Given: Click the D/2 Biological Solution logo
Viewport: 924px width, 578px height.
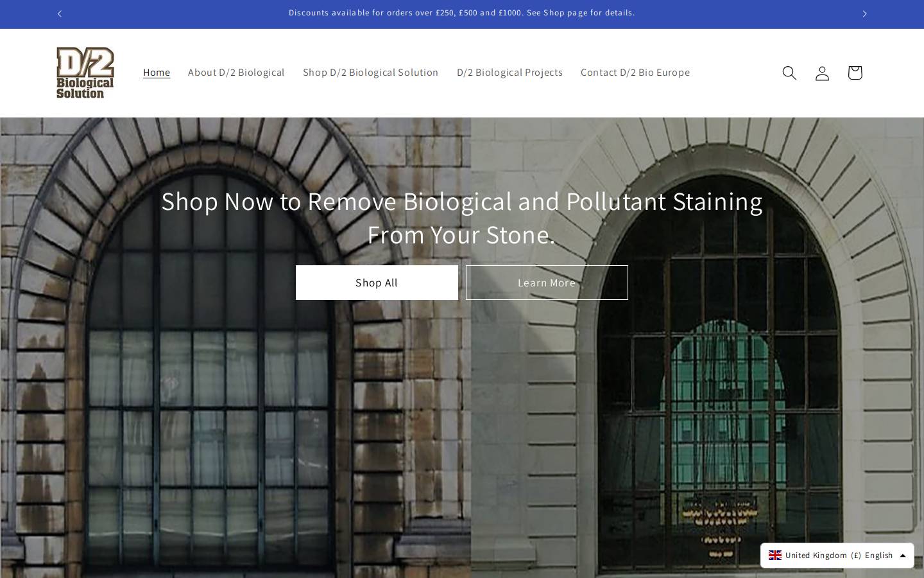Looking at the screenshot, I should click(x=85, y=73).
